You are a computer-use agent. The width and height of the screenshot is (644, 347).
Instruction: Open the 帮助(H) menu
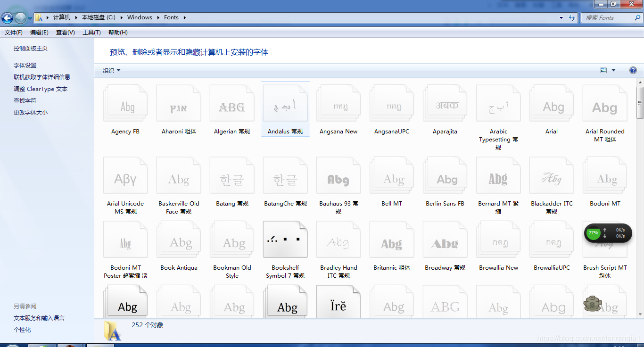(x=118, y=33)
